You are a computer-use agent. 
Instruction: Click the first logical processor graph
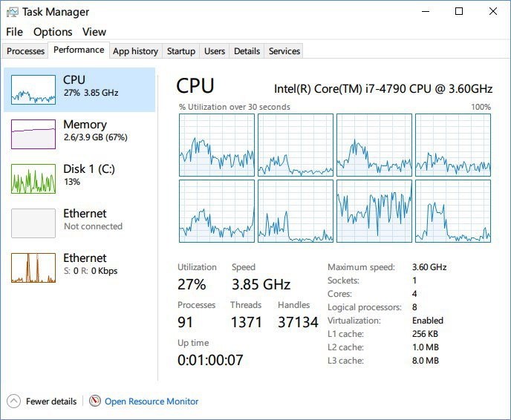[215, 145]
